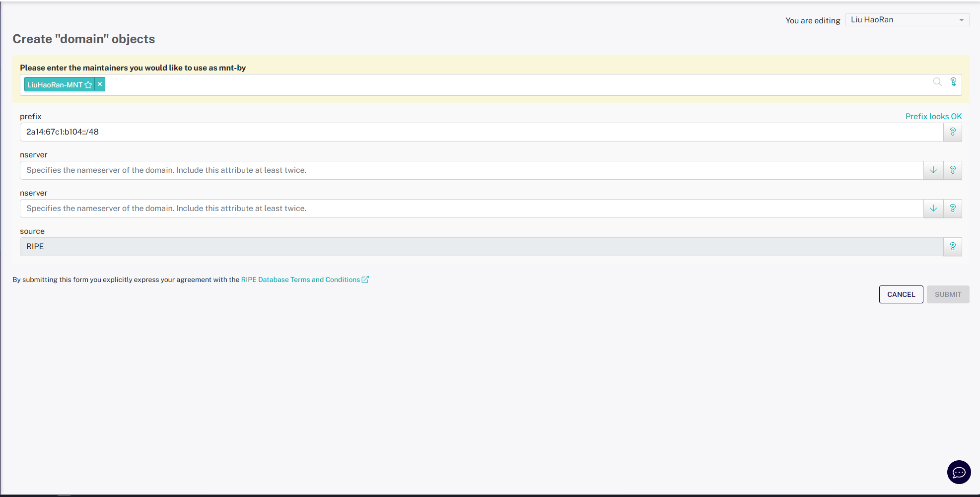The image size is (980, 497).
Task: Open the 'You are editing' Liu HaoRan dropdown
Action: coord(908,20)
